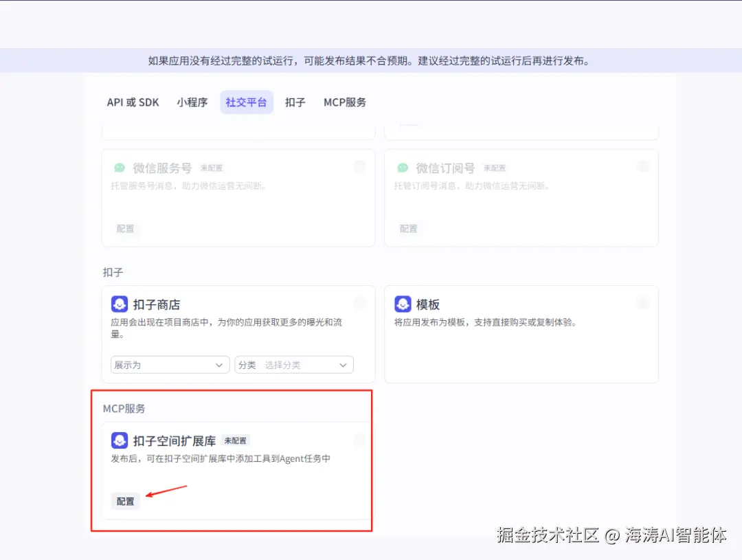Select the 社交平台 tab
The height and width of the screenshot is (560, 742).
[x=246, y=102]
